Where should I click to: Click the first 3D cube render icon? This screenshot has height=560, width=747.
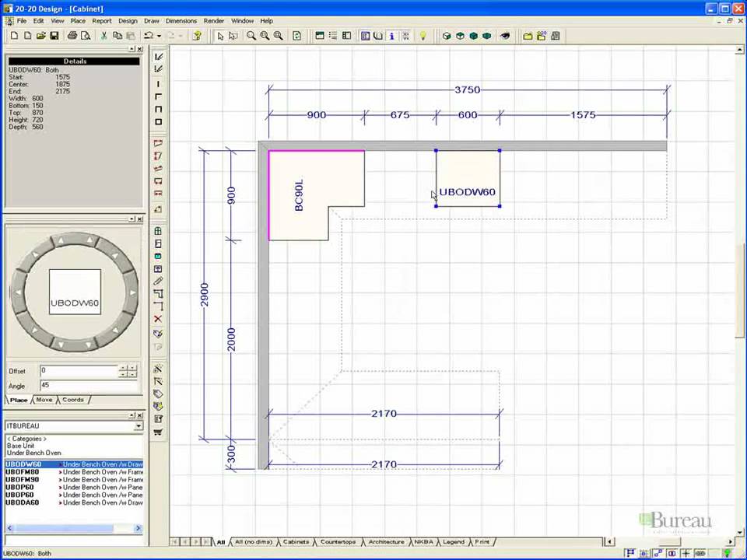coord(447,36)
